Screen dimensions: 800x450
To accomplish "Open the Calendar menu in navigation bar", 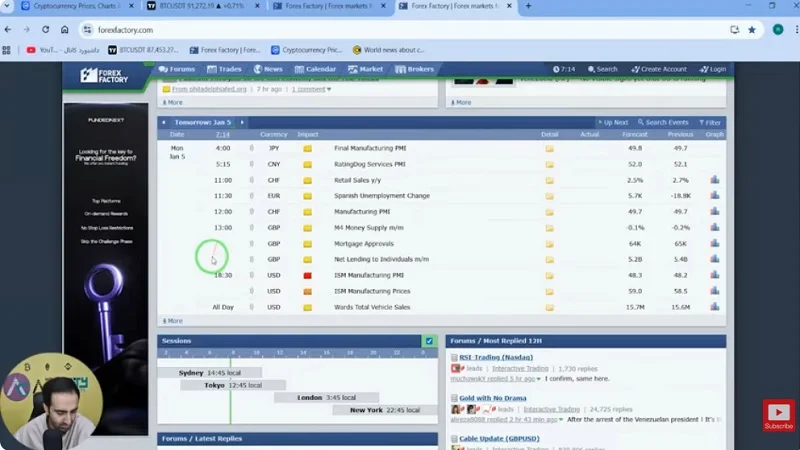I will tap(315, 69).
